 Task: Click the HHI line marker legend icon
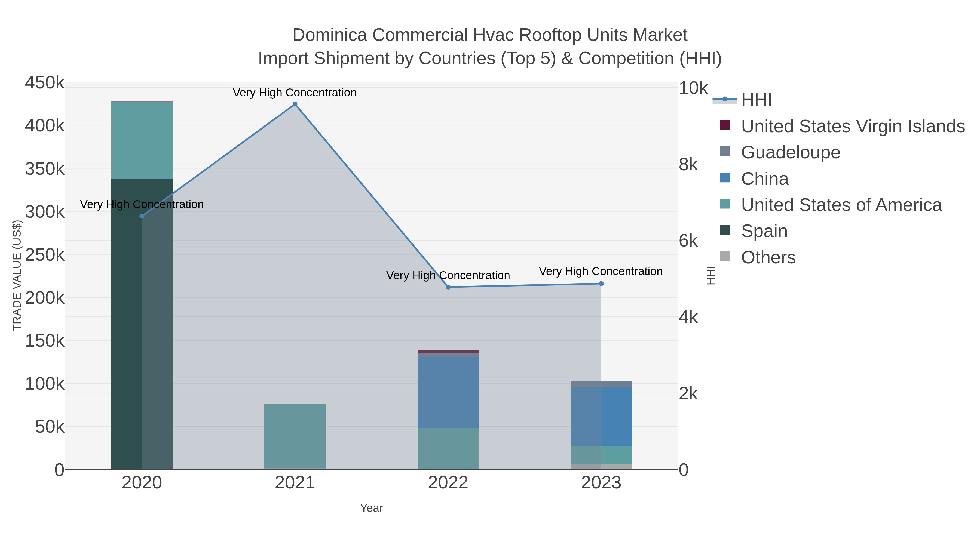pos(725,99)
